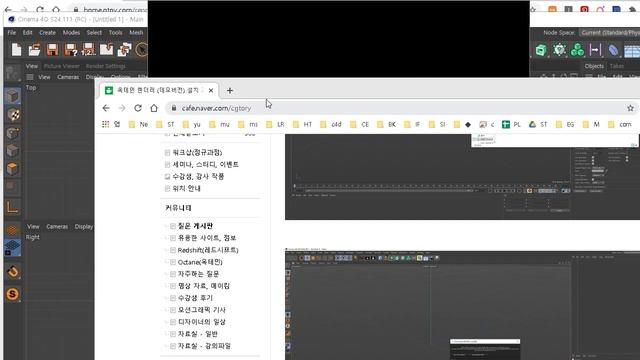Click the purple Deformer arrow icon
This screenshot has height=360, width=640.
pos(595,50)
